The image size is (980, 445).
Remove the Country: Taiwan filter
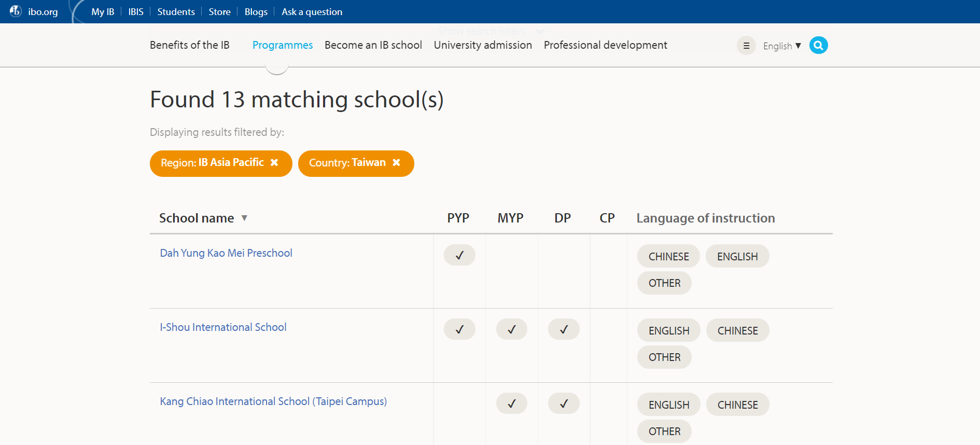pos(396,163)
